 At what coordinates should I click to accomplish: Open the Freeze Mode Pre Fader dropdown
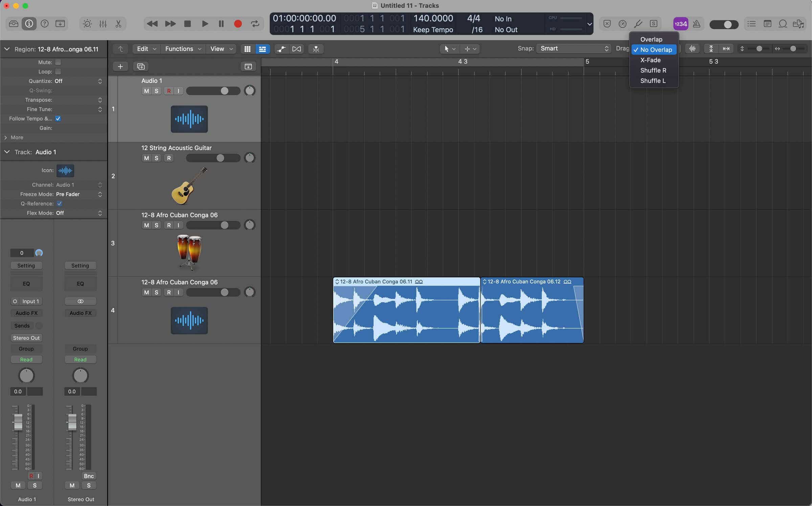(79, 194)
